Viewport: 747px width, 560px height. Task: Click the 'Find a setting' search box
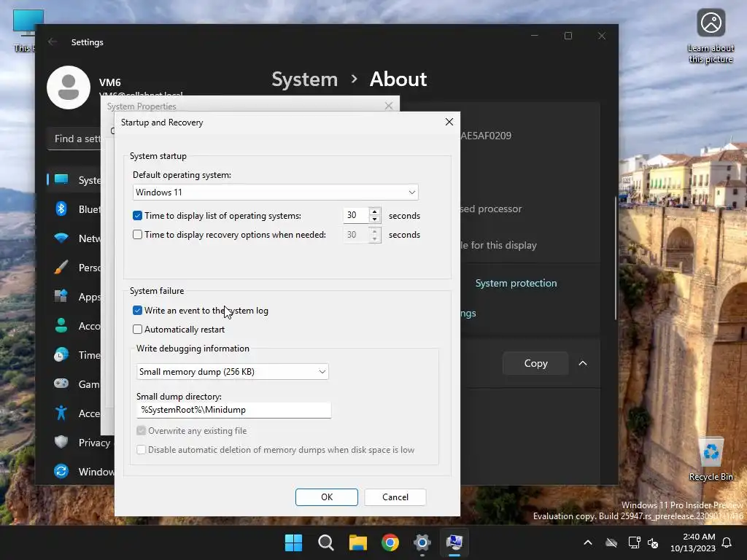74,139
